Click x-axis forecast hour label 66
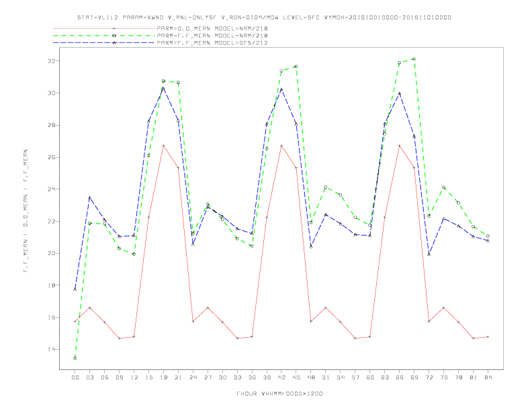 tap(400, 377)
